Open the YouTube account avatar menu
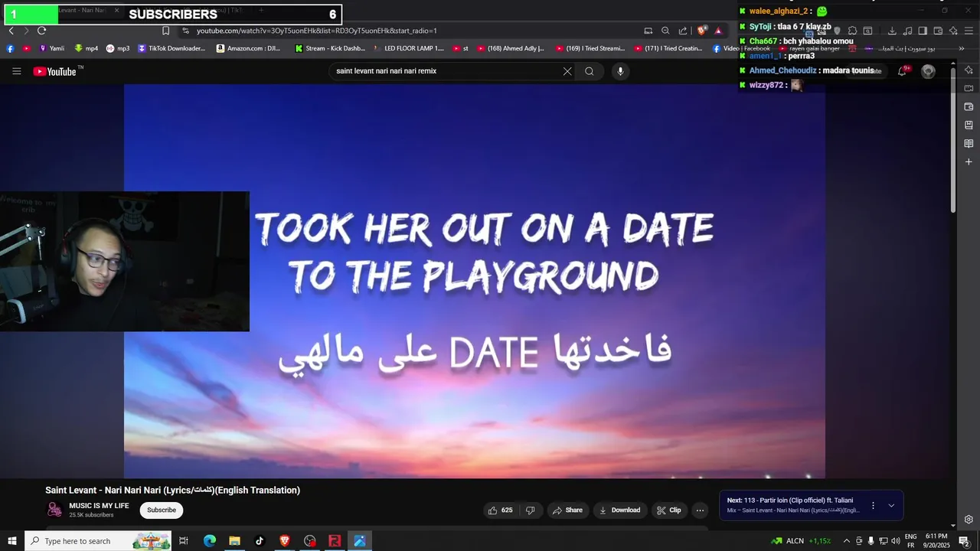This screenshot has width=980, height=551. [928, 71]
